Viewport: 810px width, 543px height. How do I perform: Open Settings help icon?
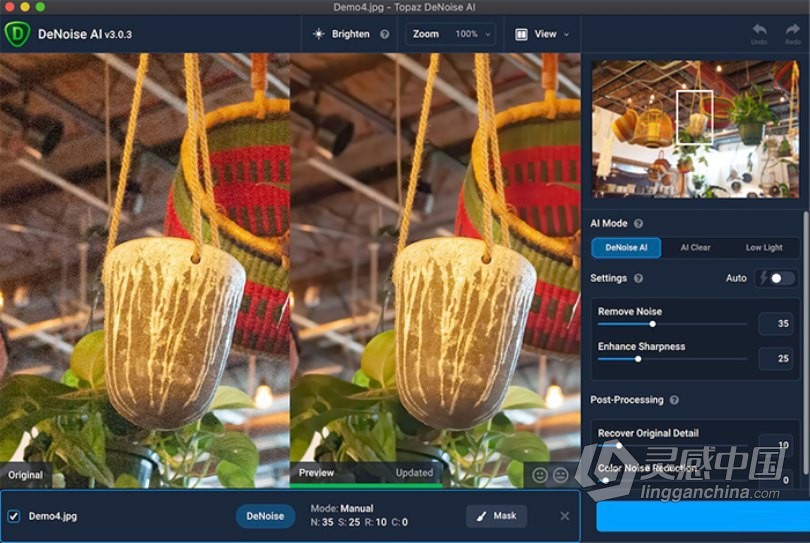[x=638, y=278]
